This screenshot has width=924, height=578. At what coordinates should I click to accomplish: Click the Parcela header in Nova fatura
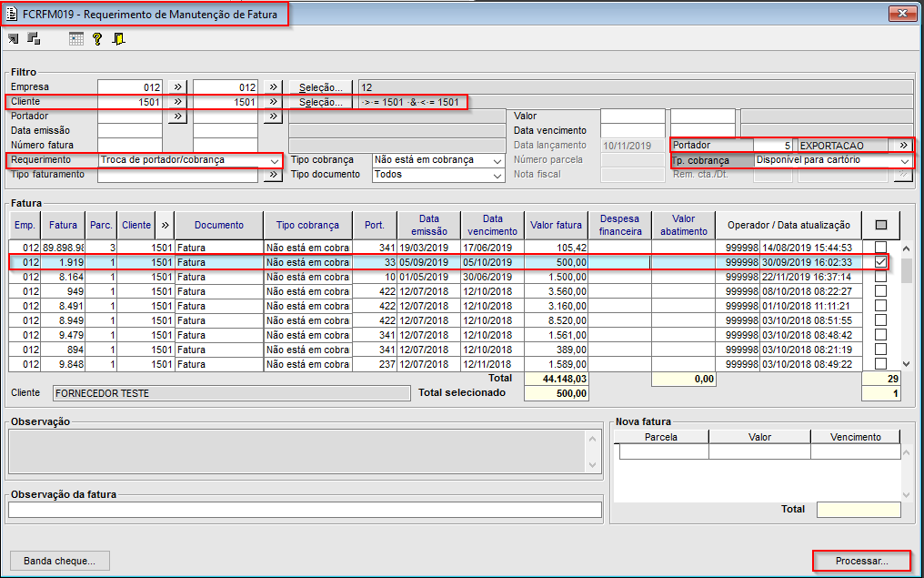661,437
